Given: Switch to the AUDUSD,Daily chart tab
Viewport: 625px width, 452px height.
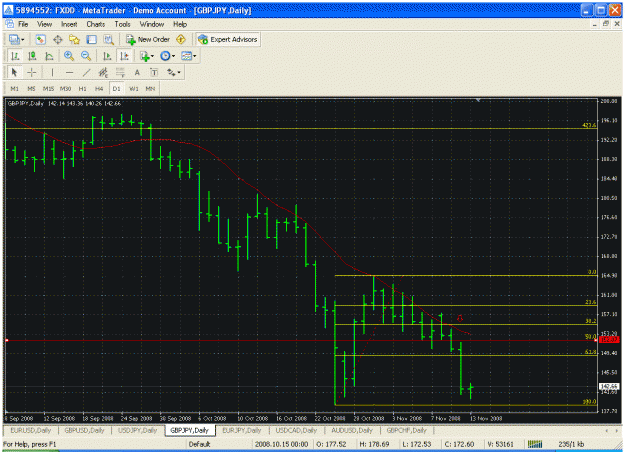Looking at the screenshot, I should click(352, 430).
